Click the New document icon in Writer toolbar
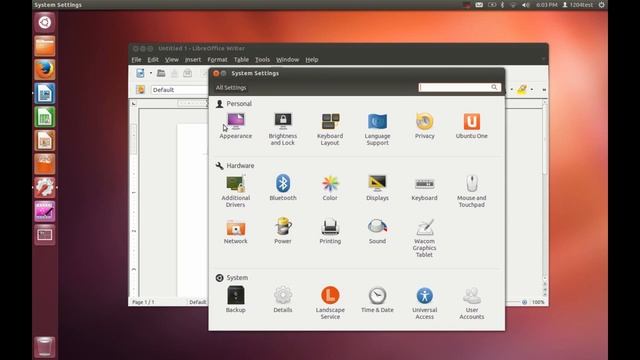 tap(140, 73)
